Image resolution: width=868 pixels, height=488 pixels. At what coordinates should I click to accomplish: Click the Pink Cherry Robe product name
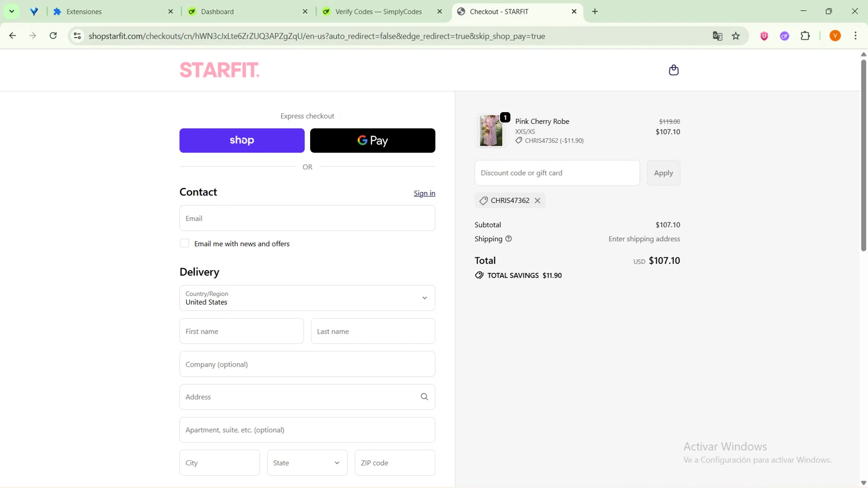pyautogui.click(x=542, y=121)
